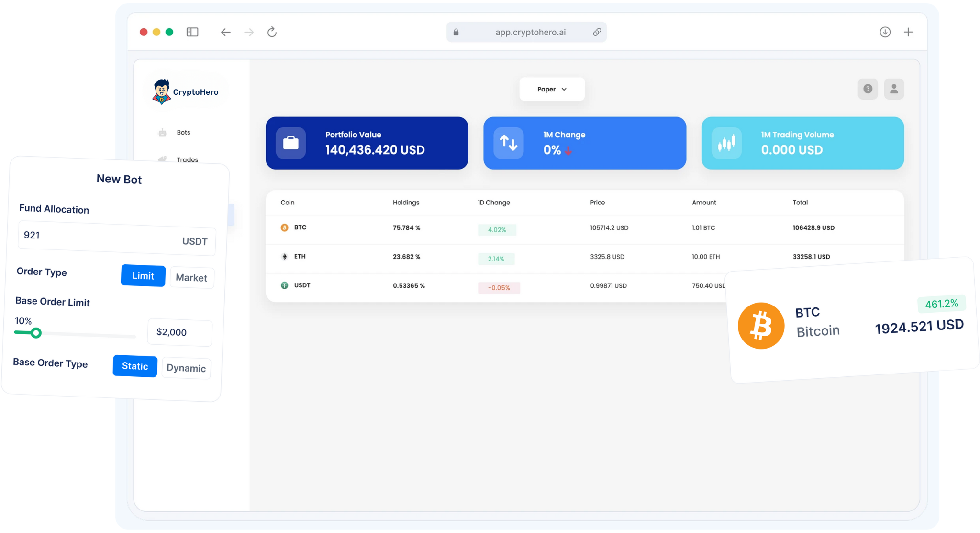The image size is (980, 533).
Task: Click the browser sidebar toggle icon
Action: [x=192, y=32]
